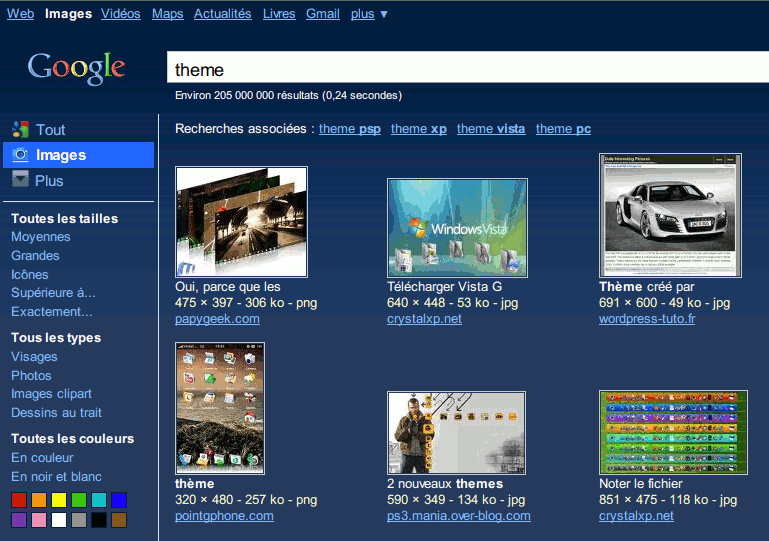The height and width of the screenshot is (541, 769).
Task: Select 'En noir et blanc' filter
Action: [56, 476]
